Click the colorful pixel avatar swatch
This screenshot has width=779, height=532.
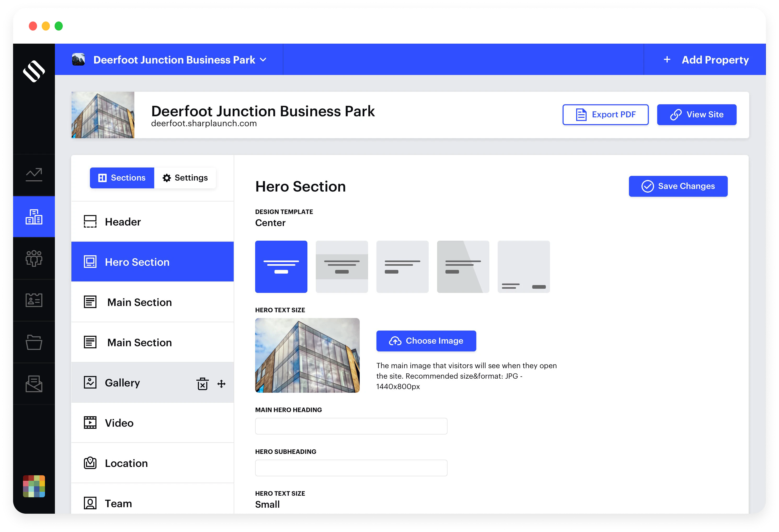[x=34, y=486]
